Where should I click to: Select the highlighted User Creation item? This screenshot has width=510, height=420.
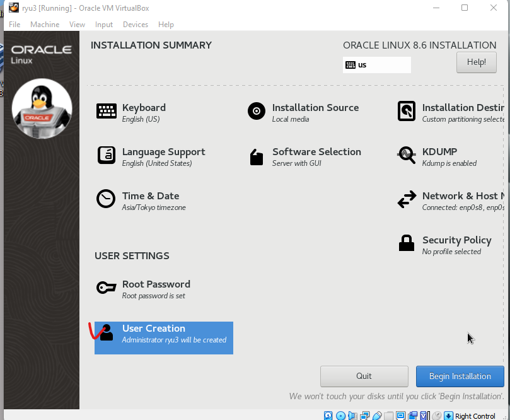pos(164,337)
